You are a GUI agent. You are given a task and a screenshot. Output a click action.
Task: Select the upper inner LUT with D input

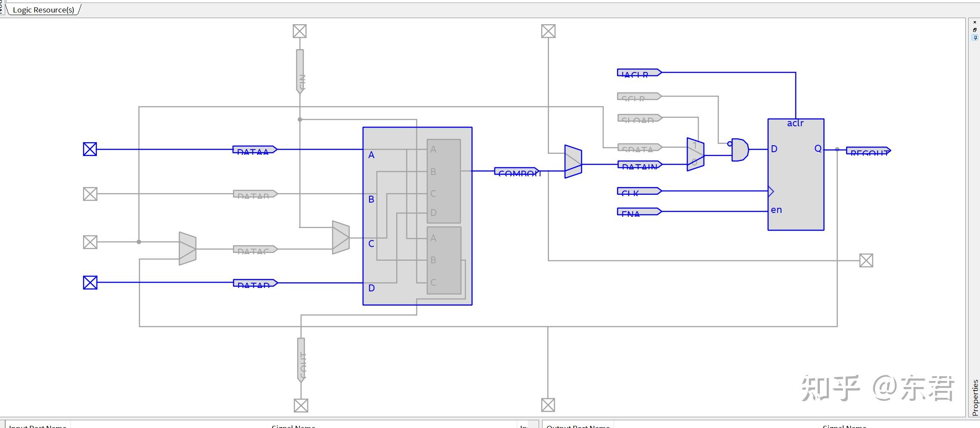[x=444, y=181]
